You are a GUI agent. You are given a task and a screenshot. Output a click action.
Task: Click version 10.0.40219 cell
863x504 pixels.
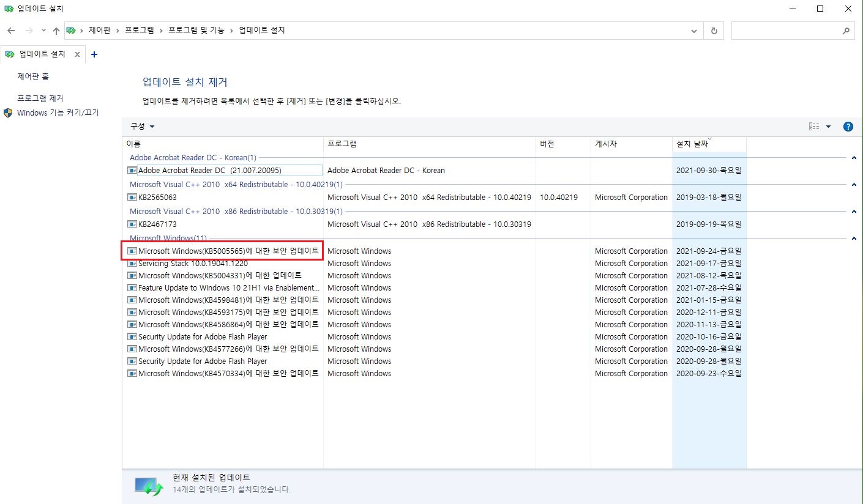click(559, 197)
